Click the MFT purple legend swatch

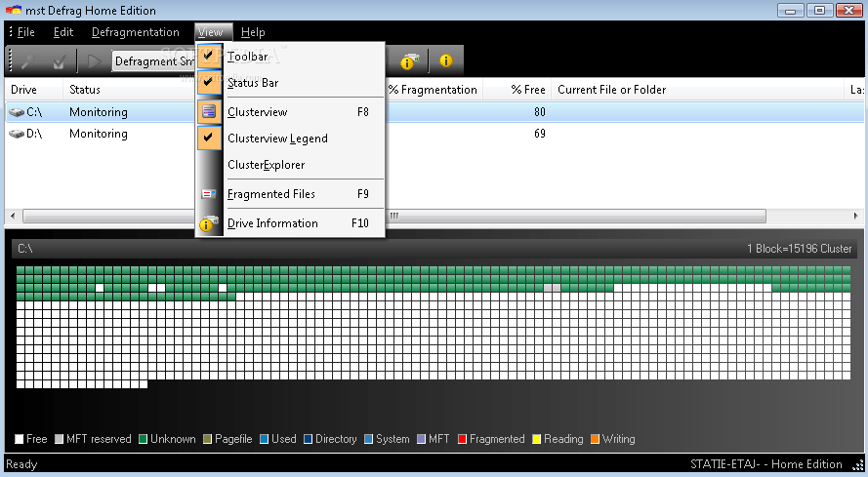(x=421, y=439)
